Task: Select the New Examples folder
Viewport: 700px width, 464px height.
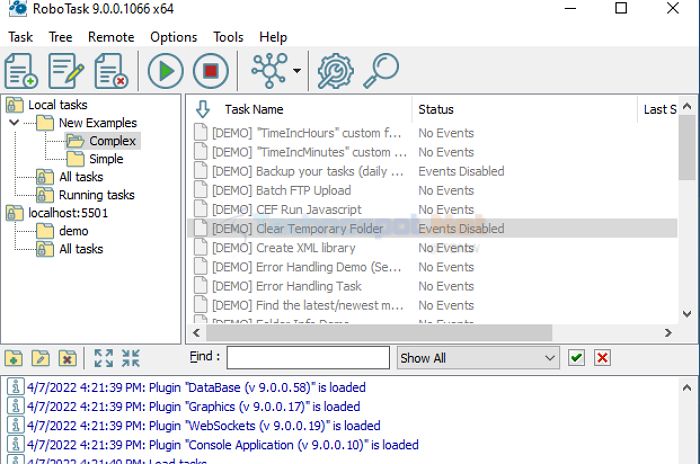Action: click(98, 123)
